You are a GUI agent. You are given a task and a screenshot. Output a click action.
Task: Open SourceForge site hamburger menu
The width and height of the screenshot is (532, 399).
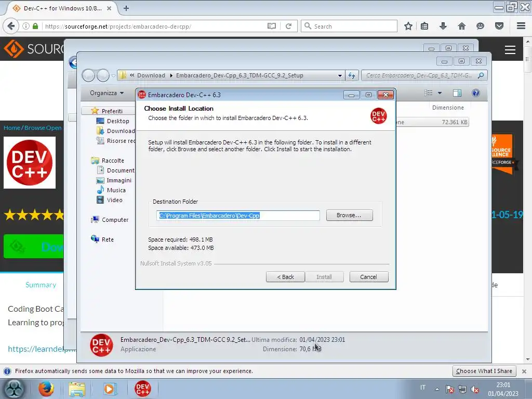coord(510,49)
